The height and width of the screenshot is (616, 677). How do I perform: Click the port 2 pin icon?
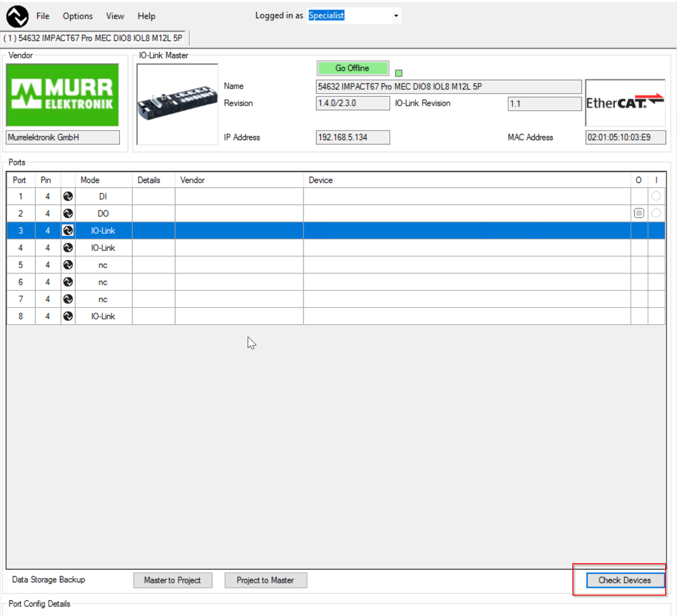click(x=68, y=213)
